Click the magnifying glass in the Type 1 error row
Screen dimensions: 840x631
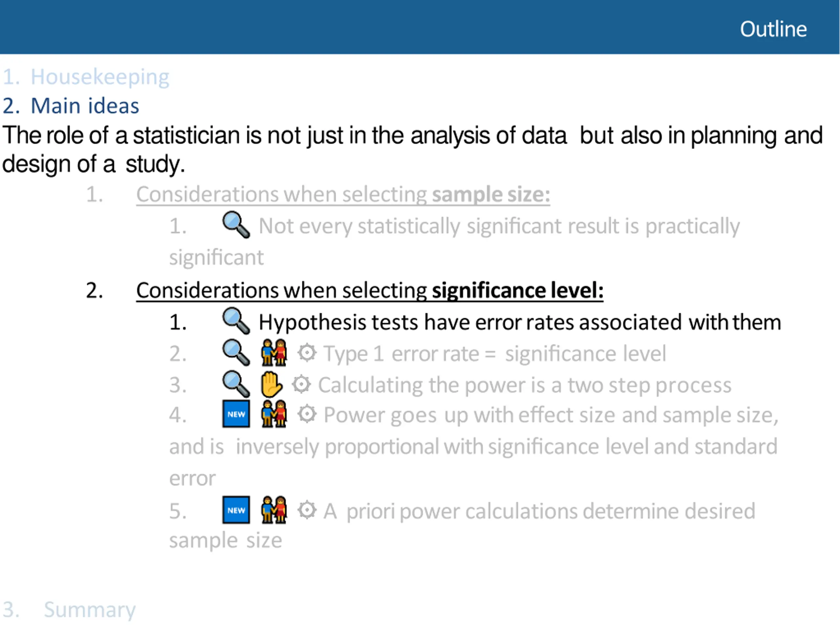click(x=236, y=353)
